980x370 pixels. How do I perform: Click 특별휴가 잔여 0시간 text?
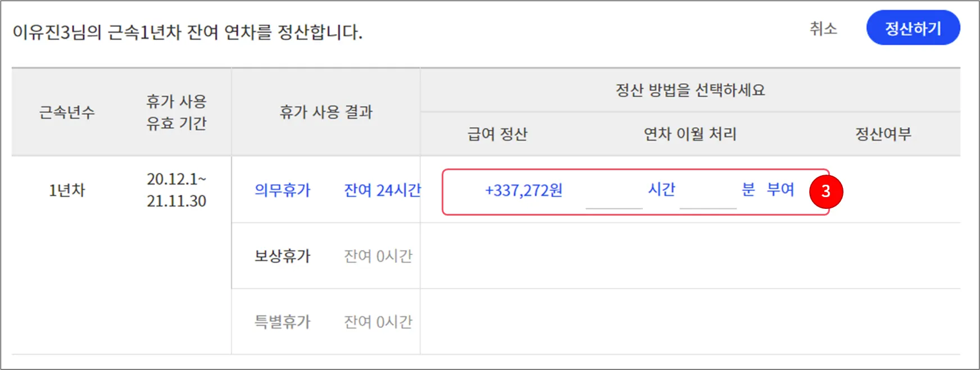(x=378, y=322)
